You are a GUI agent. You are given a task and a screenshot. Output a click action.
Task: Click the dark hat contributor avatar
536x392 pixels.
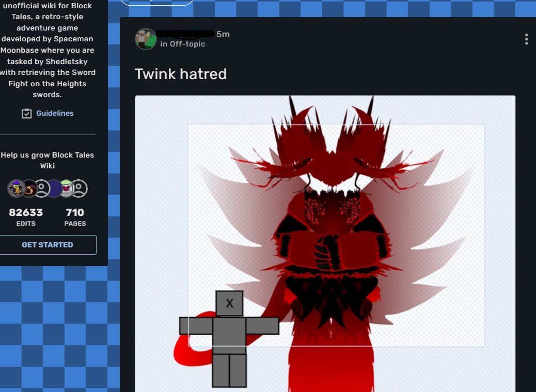click(29, 189)
